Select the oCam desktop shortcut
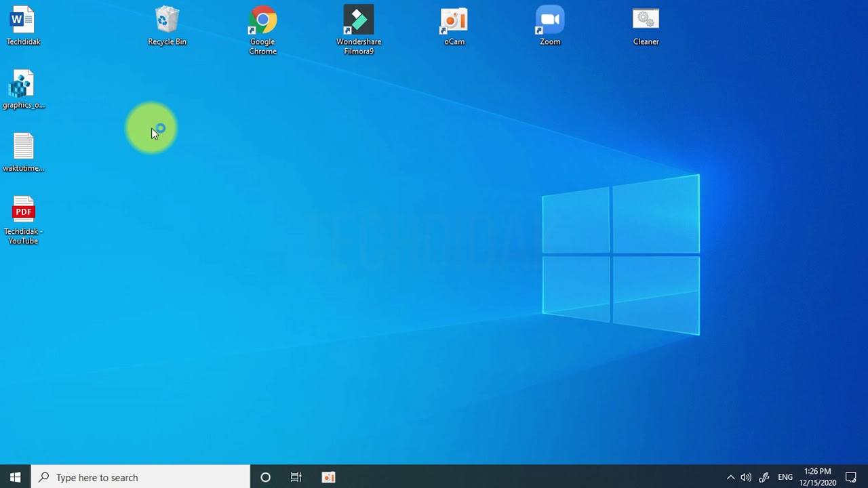 [454, 26]
